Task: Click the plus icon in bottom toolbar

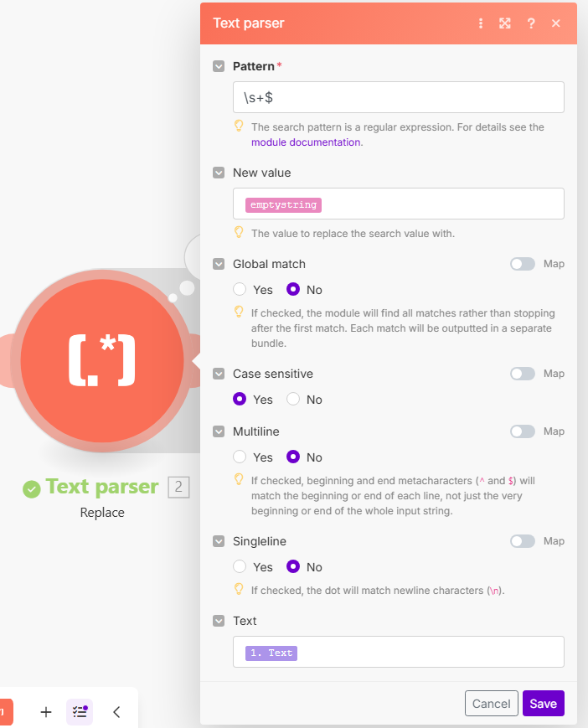Action: click(x=46, y=712)
